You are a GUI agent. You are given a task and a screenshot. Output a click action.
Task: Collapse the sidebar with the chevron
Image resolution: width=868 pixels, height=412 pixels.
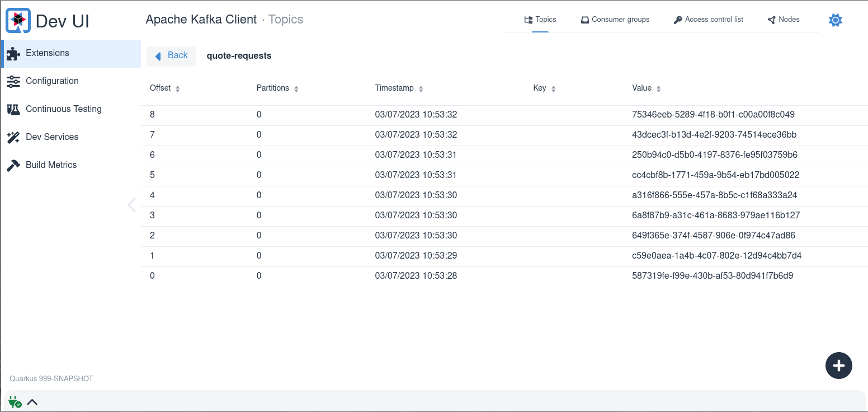click(132, 205)
